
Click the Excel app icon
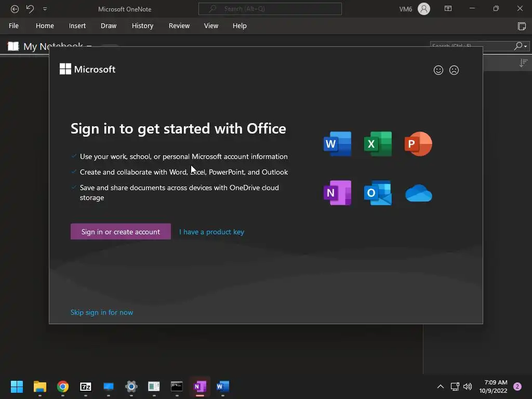point(378,144)
